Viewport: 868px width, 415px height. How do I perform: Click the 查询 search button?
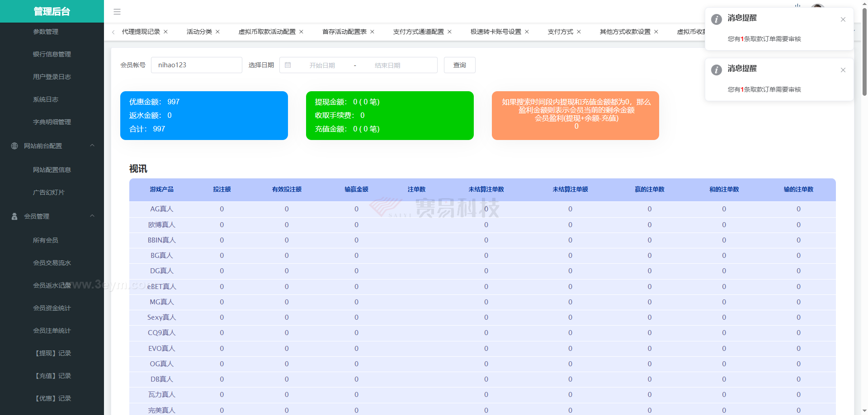(x=459, y=65)
